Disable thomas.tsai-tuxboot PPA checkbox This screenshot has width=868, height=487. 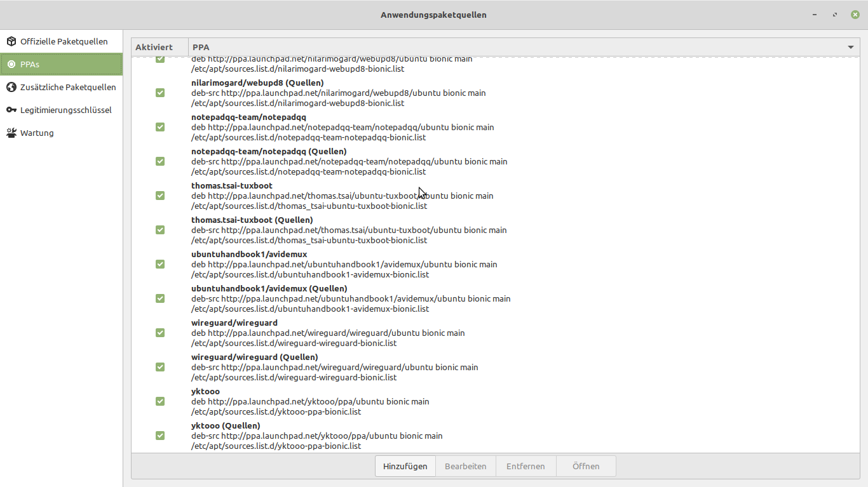click(x=160, y=196)
